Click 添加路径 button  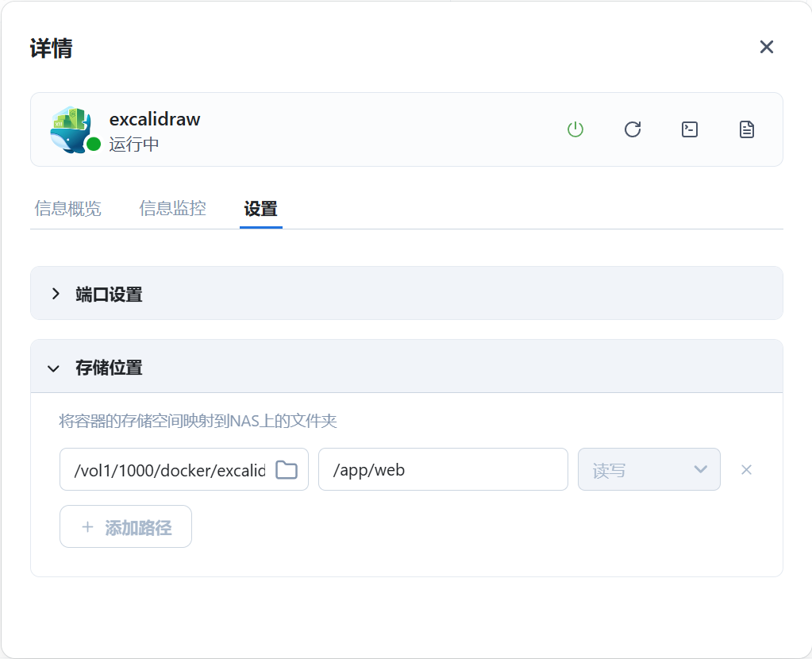pyautogui.click(x=126, y=526)
